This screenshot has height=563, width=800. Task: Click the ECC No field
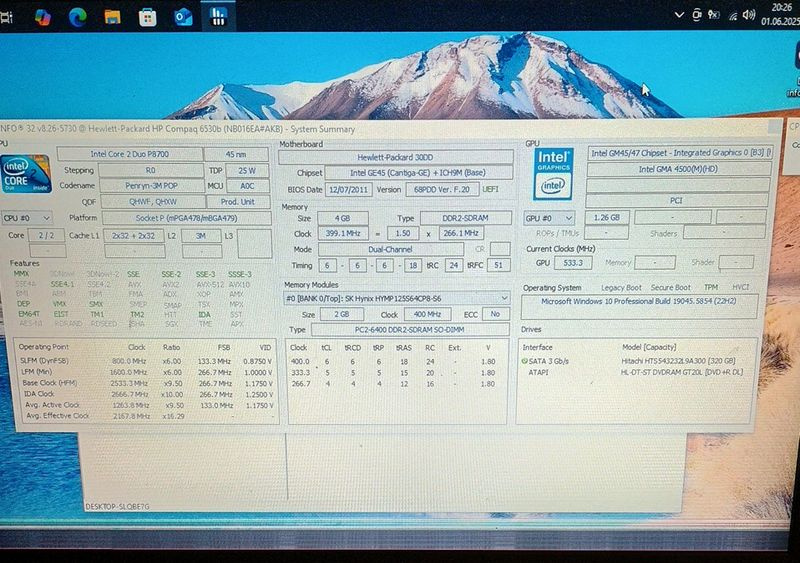(x=495, y=314)
